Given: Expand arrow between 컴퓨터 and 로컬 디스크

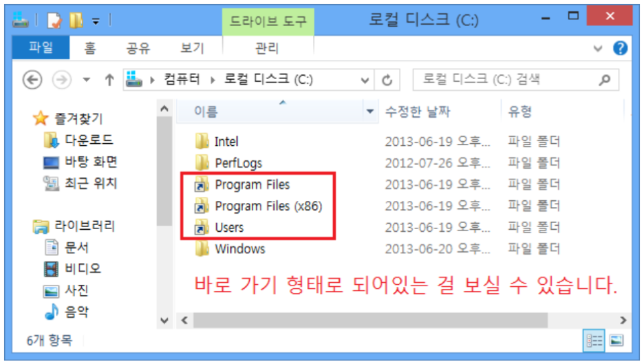Looking at the screenshot, I should pyautogui.click(x=213, y=80).
